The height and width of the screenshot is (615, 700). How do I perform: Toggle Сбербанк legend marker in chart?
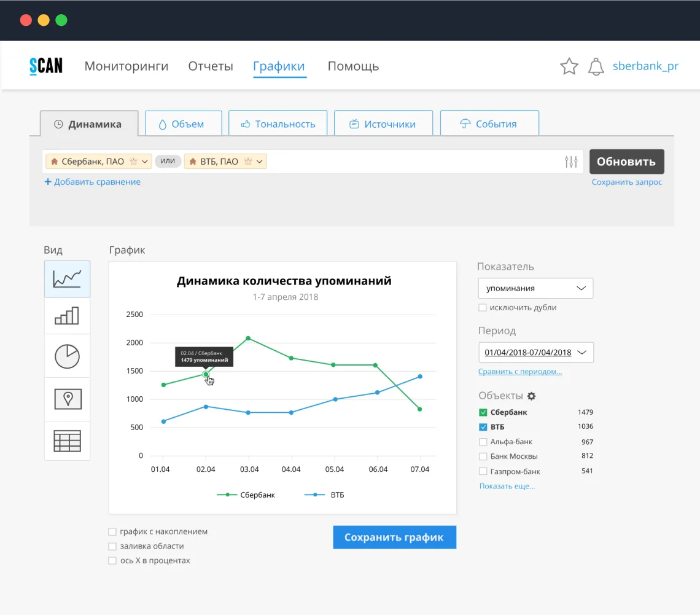(227, 495)
